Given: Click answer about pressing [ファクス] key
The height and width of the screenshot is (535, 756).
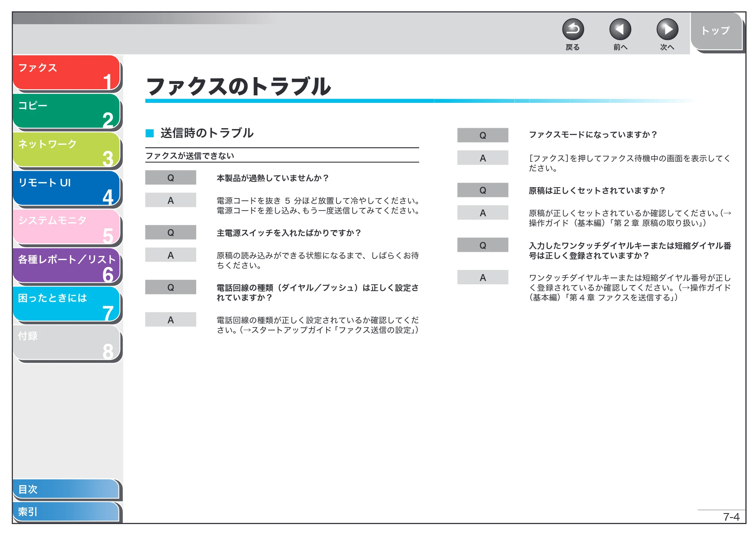Looking at the screenshot, I should pos(630,163).
